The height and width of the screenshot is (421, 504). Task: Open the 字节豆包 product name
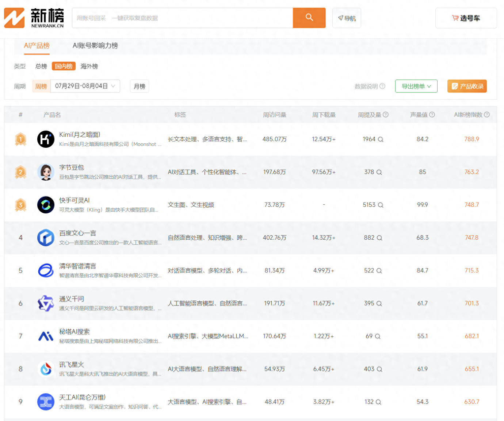coord(72,167)
